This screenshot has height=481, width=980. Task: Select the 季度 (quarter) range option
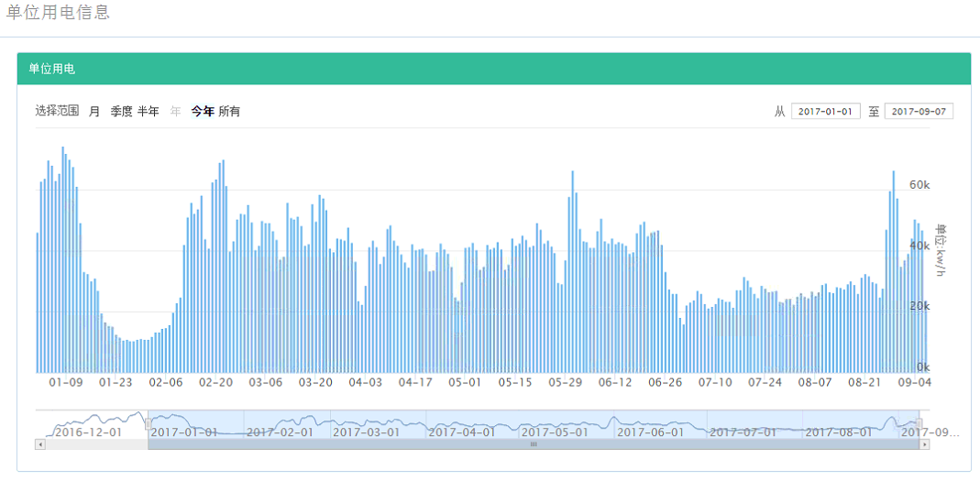pyautogui.click(x=121, y=112)
